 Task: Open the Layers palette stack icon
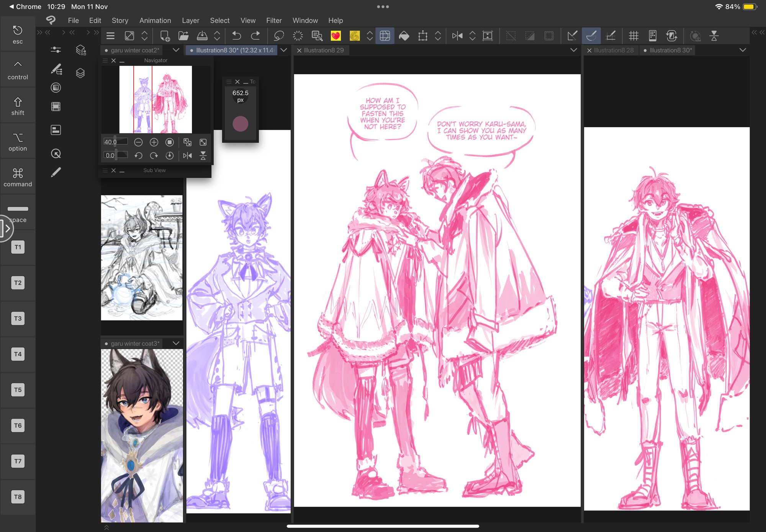coord(80,73)
